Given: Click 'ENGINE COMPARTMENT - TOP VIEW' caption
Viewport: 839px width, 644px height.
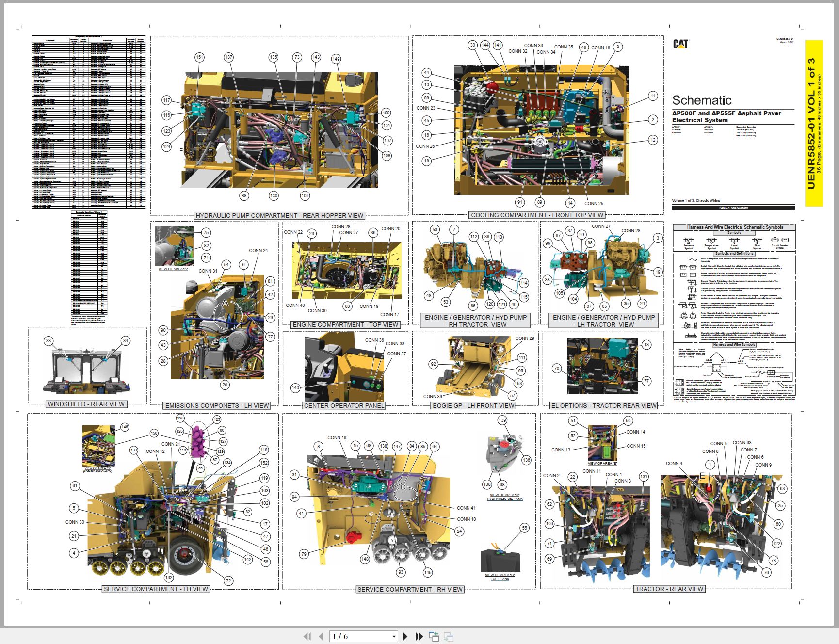Looking at the screenshot, I should pyautogui.click(x=345, y=324).
